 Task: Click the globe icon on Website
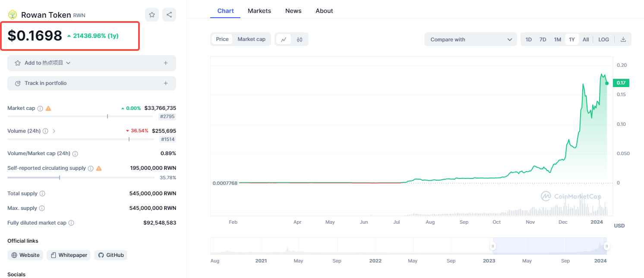14,255
